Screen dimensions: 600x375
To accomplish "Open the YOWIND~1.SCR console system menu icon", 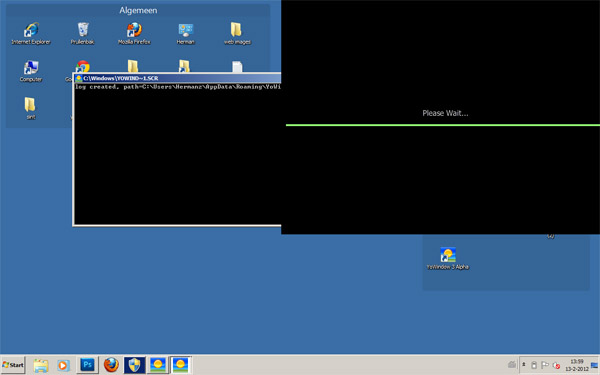I will (79, 78).
